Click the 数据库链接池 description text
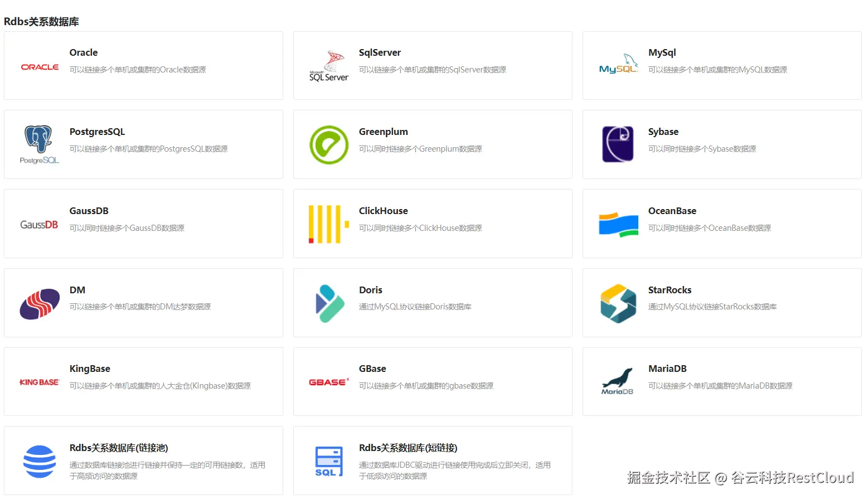This screenshot has height=499, width=868. click(167, 471)
